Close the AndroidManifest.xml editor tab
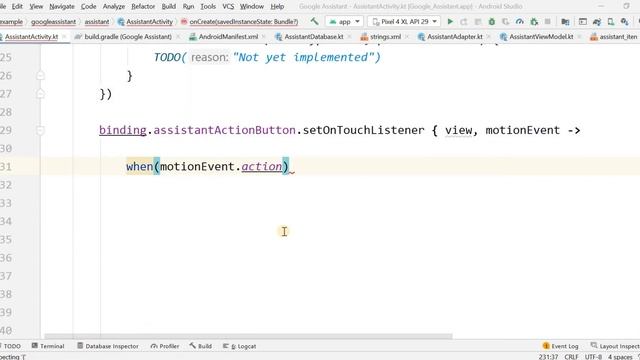This screenshot has height=360, width=640. click(263, 37)
